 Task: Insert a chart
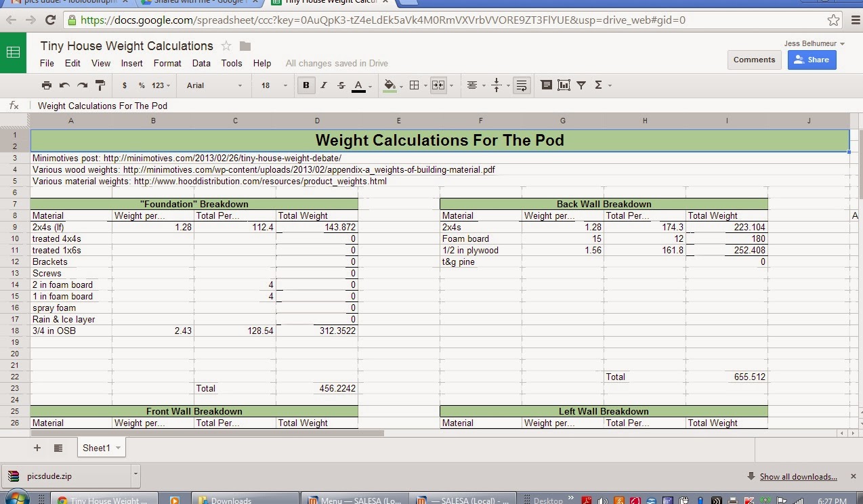pos(564,85)
